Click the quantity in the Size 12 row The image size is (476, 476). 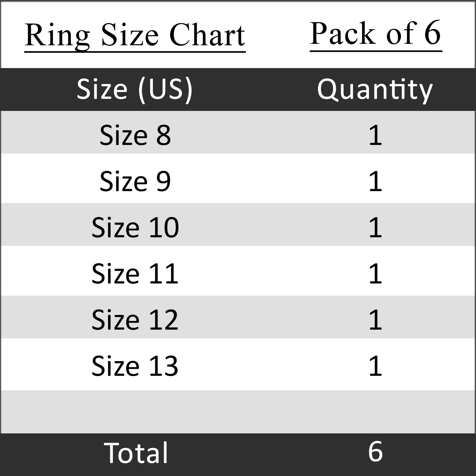tap(375, 320)
